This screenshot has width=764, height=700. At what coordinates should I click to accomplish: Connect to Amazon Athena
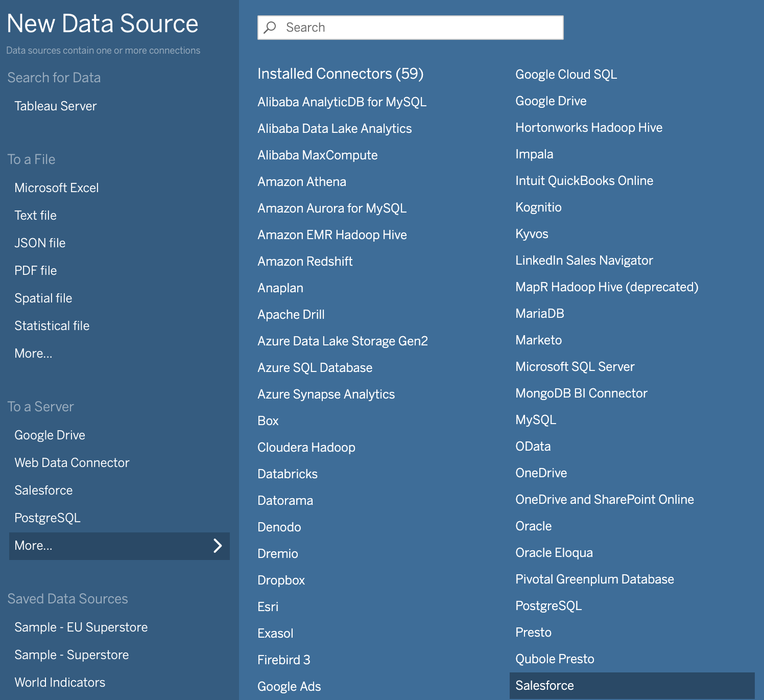click(x=301, y=182)
